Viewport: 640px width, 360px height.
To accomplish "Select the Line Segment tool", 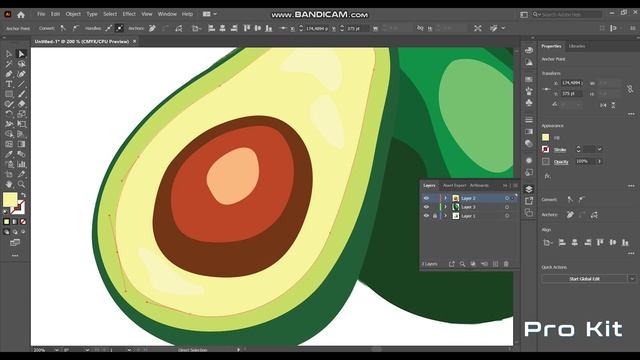I will tap(21, 84).
